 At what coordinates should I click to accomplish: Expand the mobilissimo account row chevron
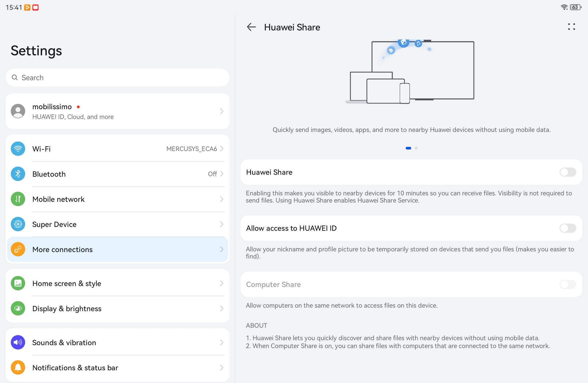tap(222, 111)
